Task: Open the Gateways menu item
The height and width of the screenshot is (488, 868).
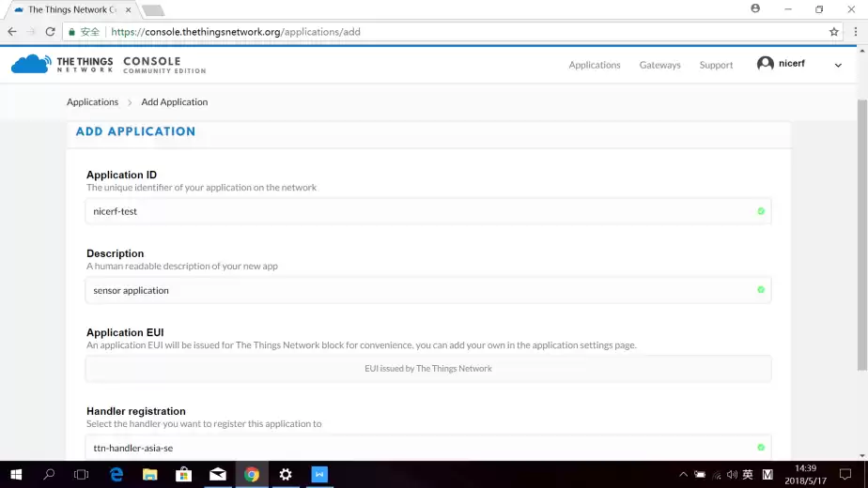Action: pyautogui.click(x=659, y=65)
